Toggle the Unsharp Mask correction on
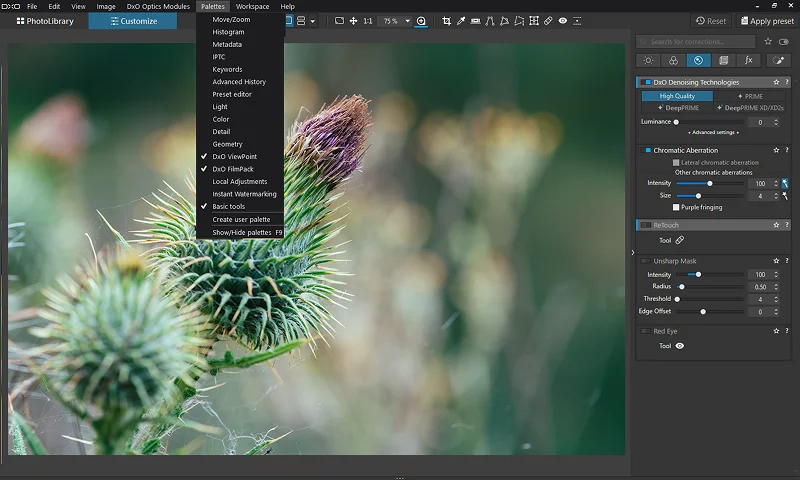The height and width of the screenshot is (480, 800). point(646,261)
